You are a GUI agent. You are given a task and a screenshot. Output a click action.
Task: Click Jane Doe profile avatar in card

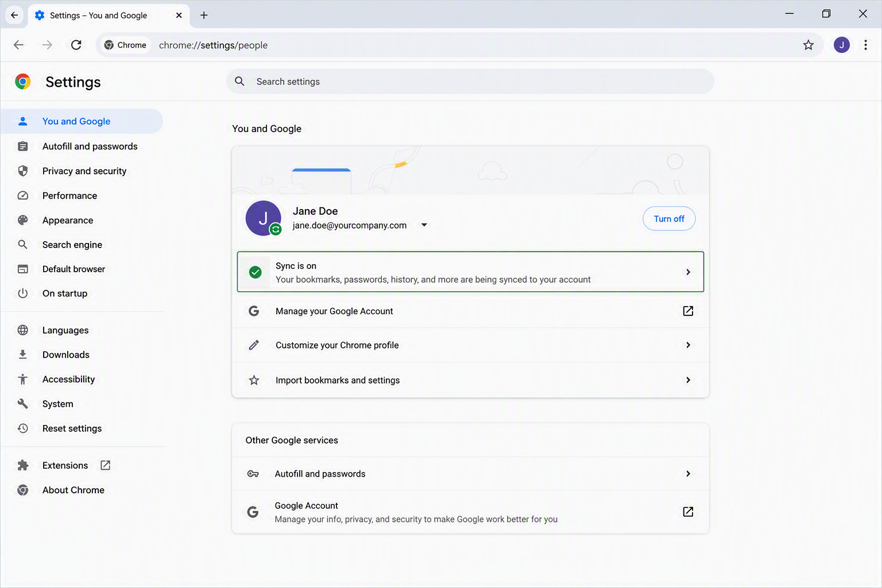[263, 218]
